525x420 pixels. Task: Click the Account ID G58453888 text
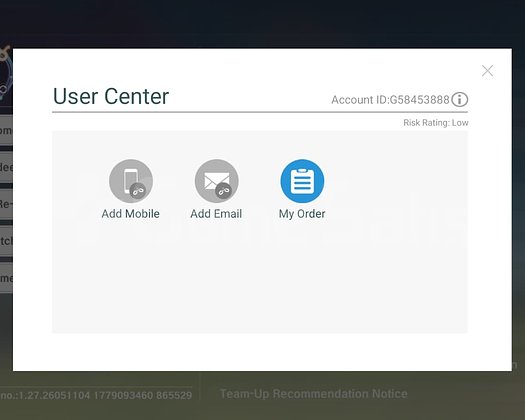point(390,100)
